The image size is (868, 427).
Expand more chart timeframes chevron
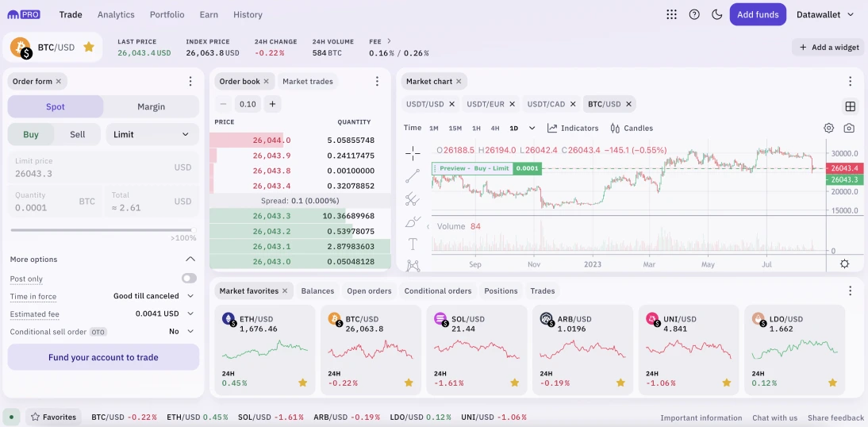(x=532, y=128)
